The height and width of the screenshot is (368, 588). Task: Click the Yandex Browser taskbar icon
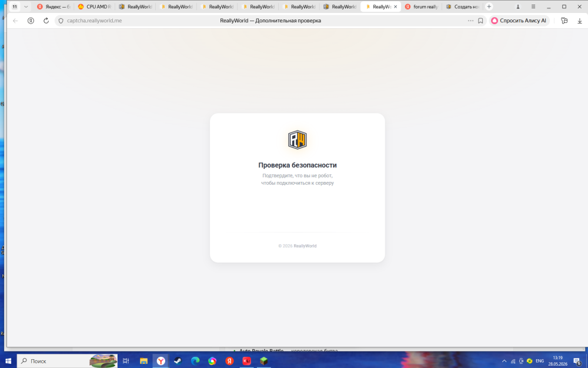click(x=161, y=361)
